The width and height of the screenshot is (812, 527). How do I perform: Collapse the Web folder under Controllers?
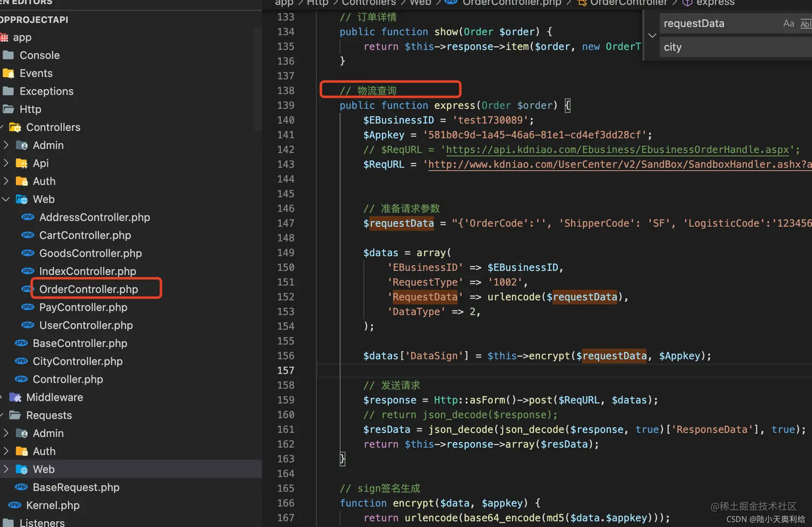[x=6, y=200]
